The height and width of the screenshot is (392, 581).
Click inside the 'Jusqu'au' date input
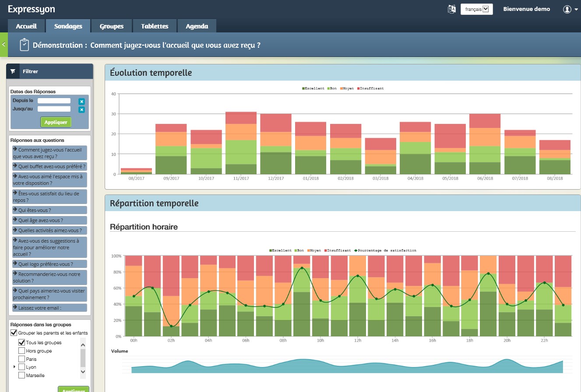point(54,109)
